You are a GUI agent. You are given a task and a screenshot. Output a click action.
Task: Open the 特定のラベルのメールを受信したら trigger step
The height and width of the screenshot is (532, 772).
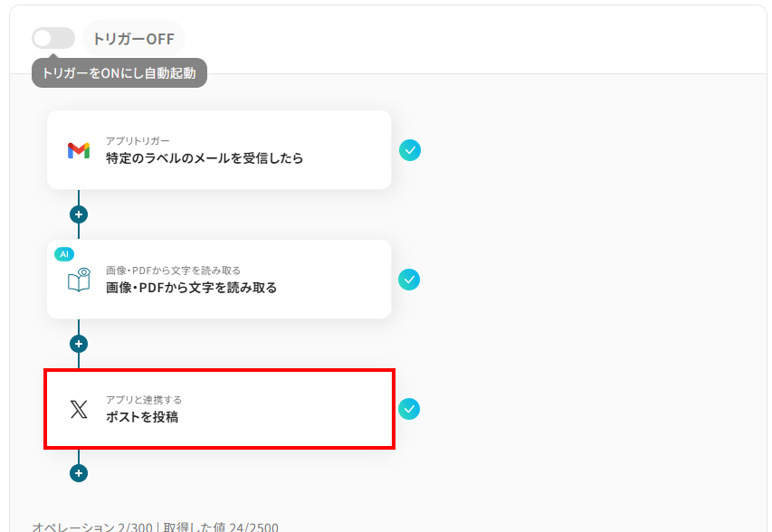coord(219,149)
